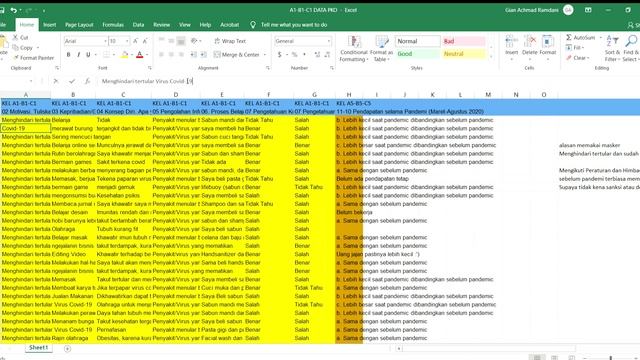Image resolution: width=640 pixels, height=360 pixels.
Task: Open Borders dropdown in Font group
Action: [x=114, y=54]
